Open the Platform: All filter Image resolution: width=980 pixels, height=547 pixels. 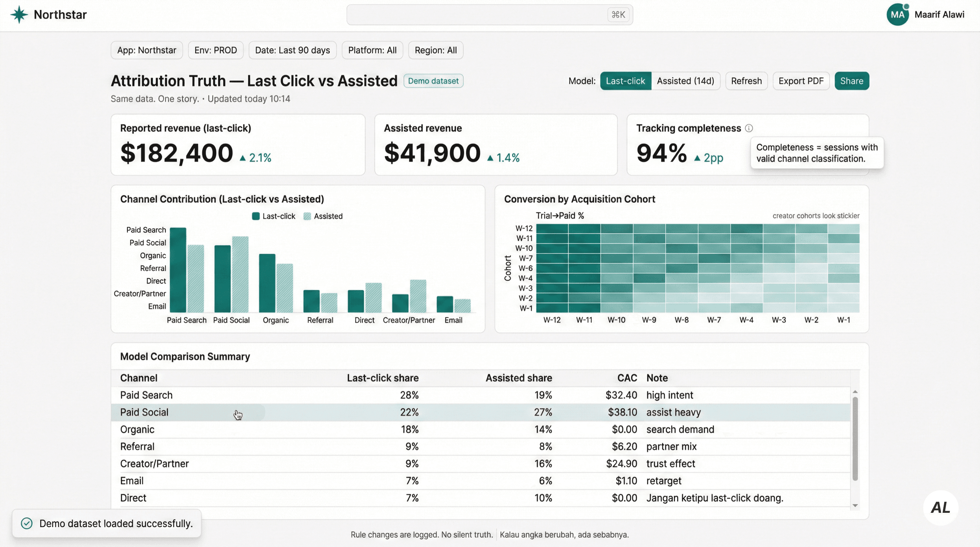click(372, 50)
